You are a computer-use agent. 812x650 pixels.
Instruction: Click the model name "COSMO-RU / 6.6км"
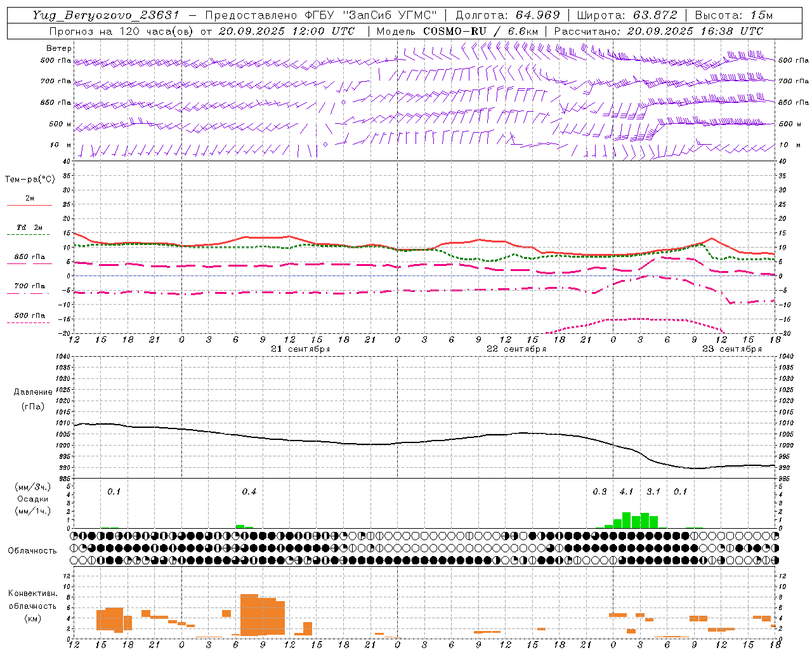[x=480, y=31]
